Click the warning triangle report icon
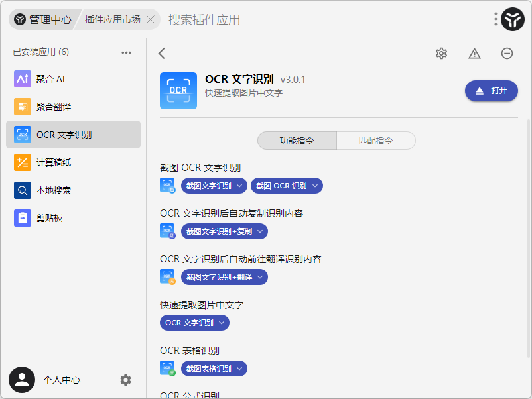The image size is (532, 399). pyautogui.click(x=474, y=53)
